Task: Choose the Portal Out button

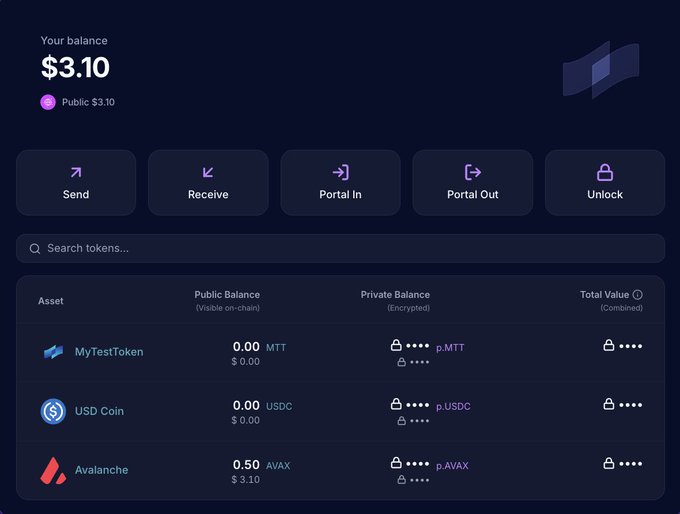Action: pyautogui.click(x=473, y=183)
